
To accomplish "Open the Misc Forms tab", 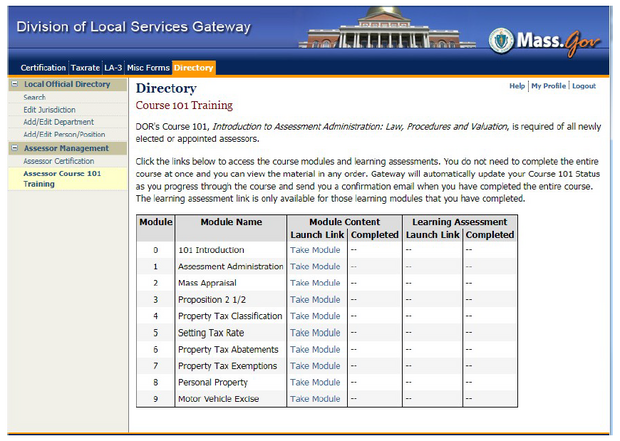I will tap(148, 68).
